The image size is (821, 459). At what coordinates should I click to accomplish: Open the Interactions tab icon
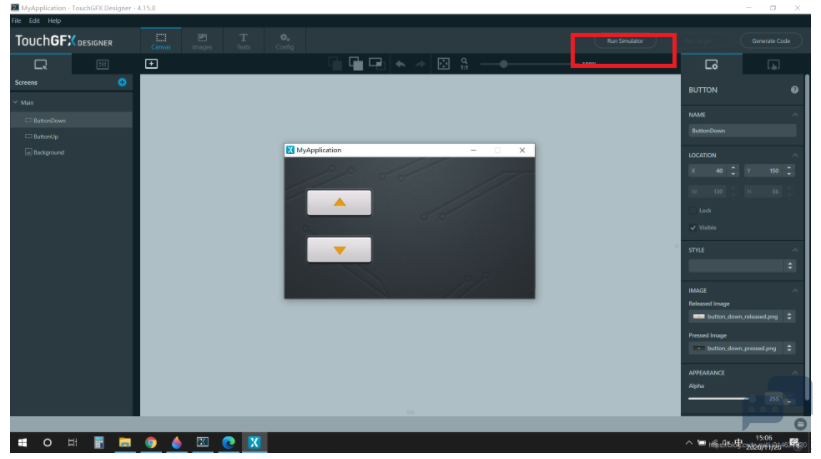pyautogui.click(x=773, y=65)
